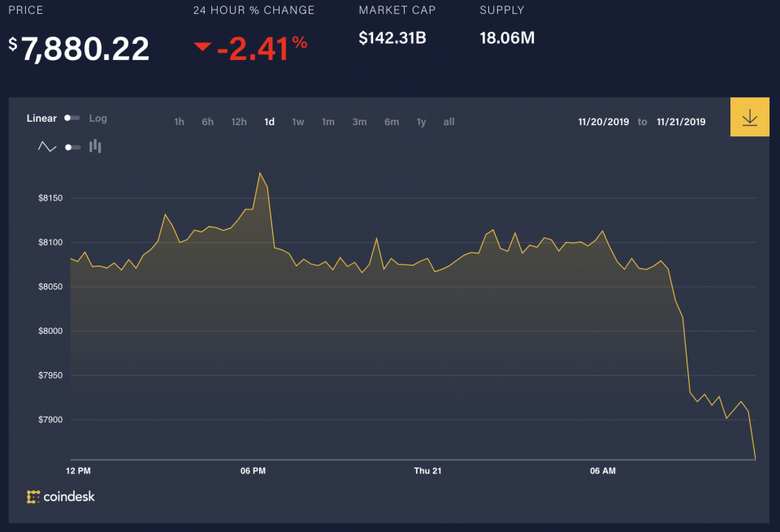Select the candlestick chart icon
The image size is (780, 532).
tap(95, 146)
